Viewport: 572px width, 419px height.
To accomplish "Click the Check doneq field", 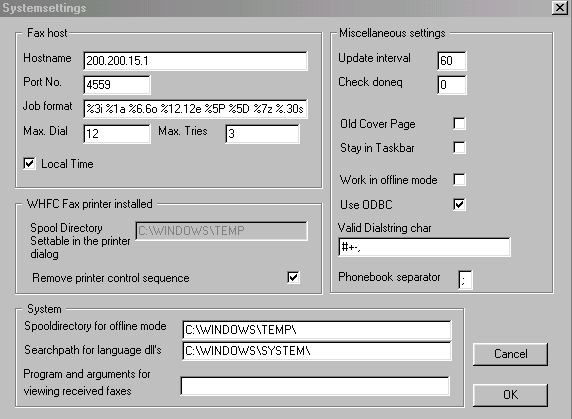I will [452, 85].
